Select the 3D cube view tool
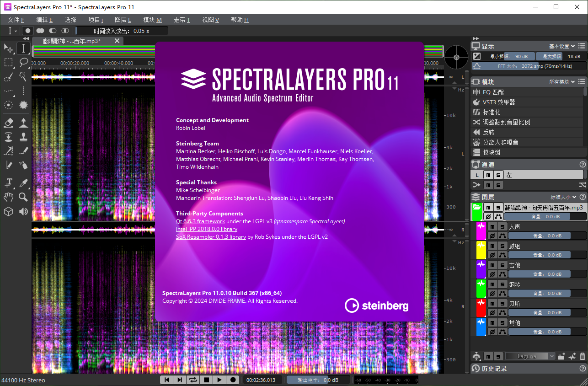The width and height of the screenshot is (588, 386). pos(8,211)
